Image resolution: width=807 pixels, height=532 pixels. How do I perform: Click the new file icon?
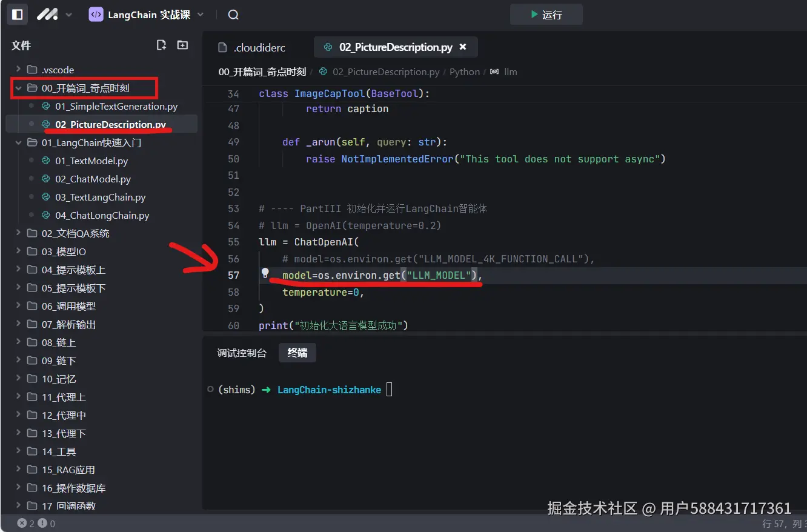[x=161, y=45]
